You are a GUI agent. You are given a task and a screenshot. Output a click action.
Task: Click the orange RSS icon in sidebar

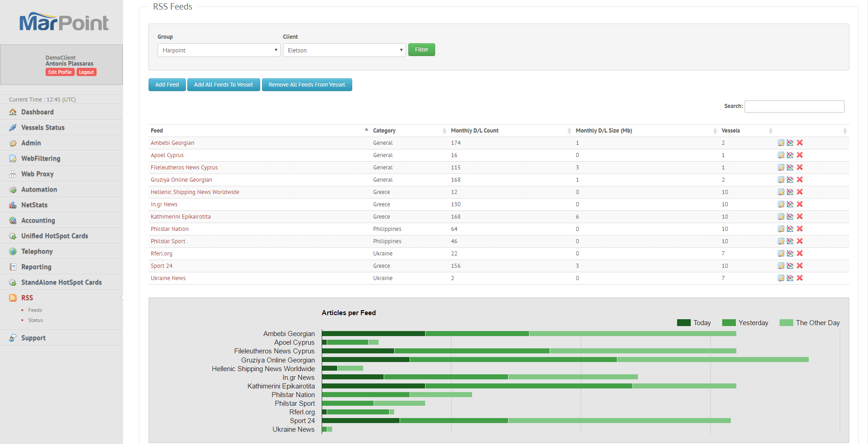pos(13,298)
